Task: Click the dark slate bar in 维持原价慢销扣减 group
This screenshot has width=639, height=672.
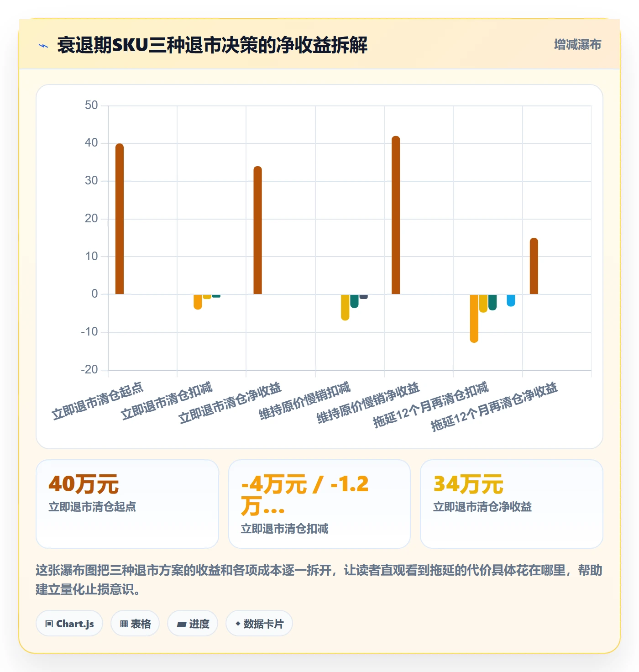Action: pos(364,297)
